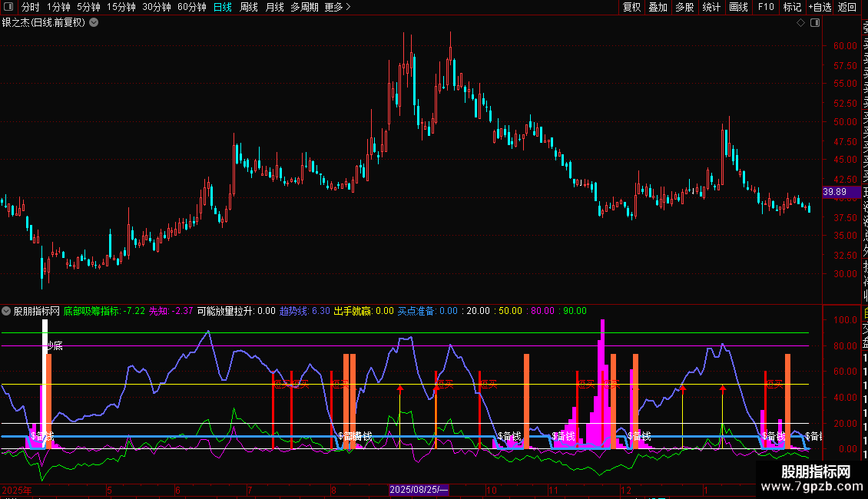Open F10 company information

pyautogui.click(x=766, y=8)
